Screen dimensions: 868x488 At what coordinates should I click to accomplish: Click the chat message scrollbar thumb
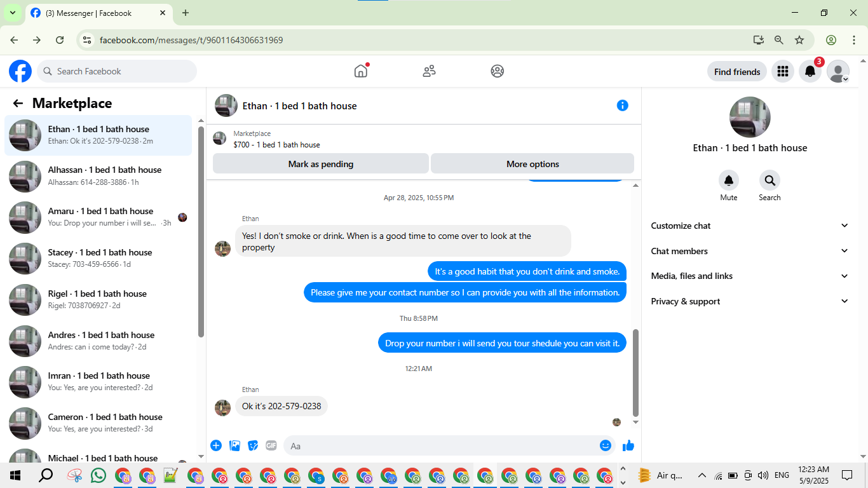[x=635, y=372]
